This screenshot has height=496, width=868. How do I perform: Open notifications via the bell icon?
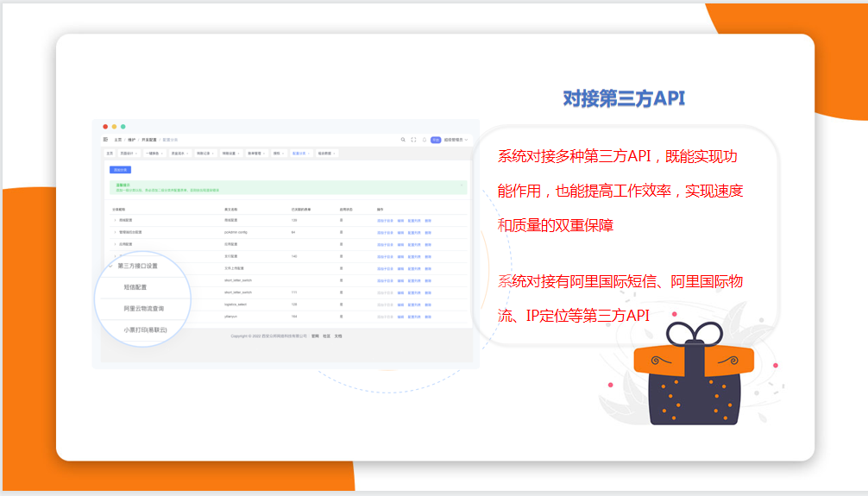click(424, 139)
